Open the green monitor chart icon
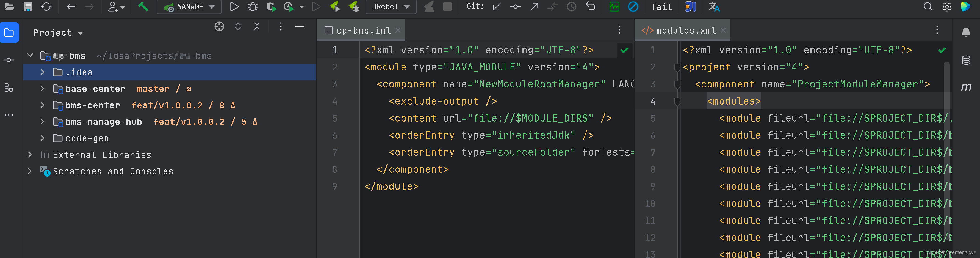The image size is (980, 258). click(x=614, y=7)
